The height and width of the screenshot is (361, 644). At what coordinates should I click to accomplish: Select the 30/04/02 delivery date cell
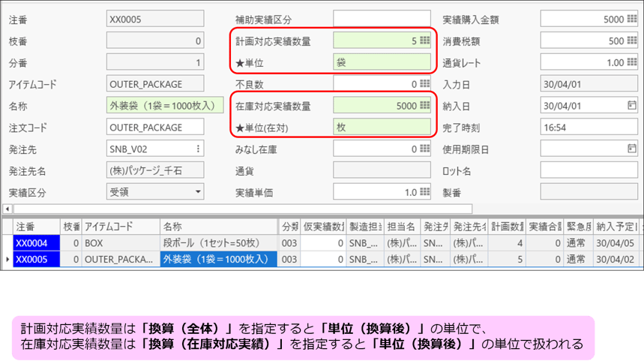[x=617, y=260]
